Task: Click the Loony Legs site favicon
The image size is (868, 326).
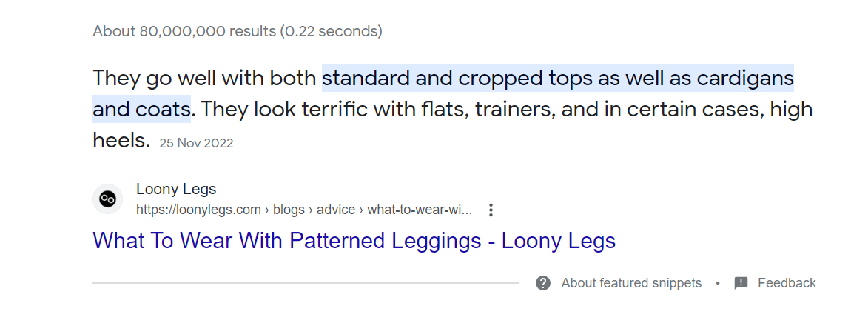Action: click(107, 199)
